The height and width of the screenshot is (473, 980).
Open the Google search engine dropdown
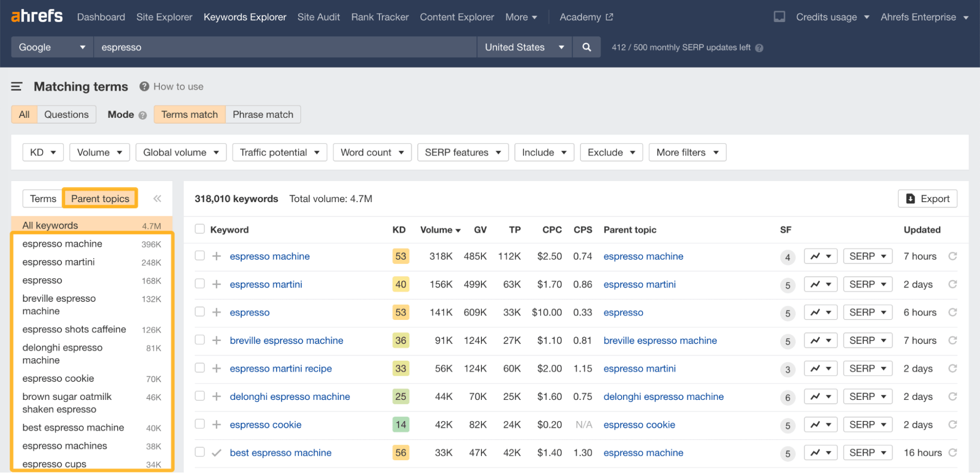coord(51,47)
